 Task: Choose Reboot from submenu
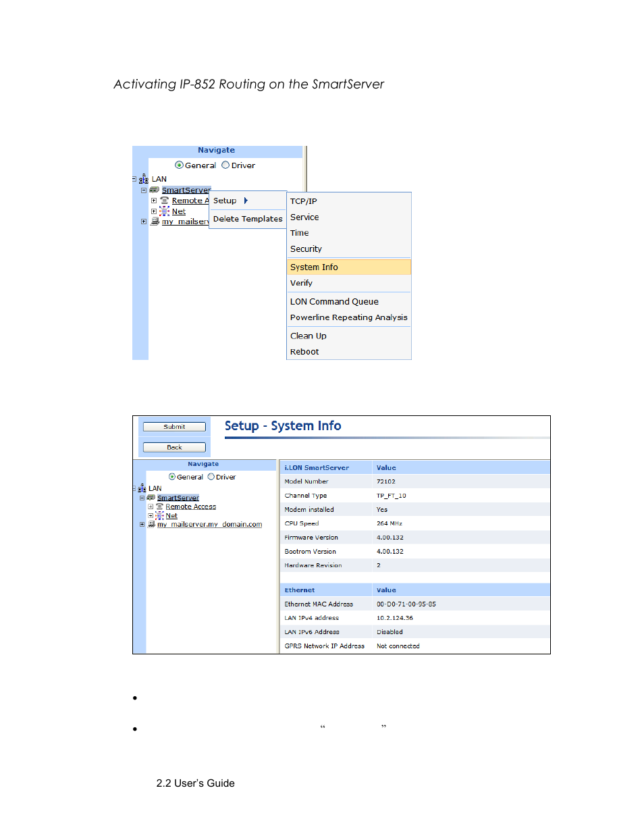[x=349, y=352]
